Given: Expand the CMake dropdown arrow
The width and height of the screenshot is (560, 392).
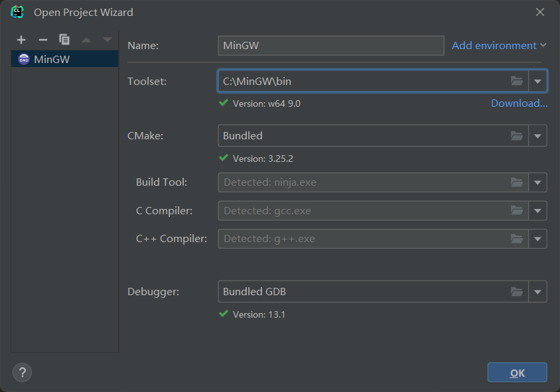Looking at the screenshot, I should [538, 136].
